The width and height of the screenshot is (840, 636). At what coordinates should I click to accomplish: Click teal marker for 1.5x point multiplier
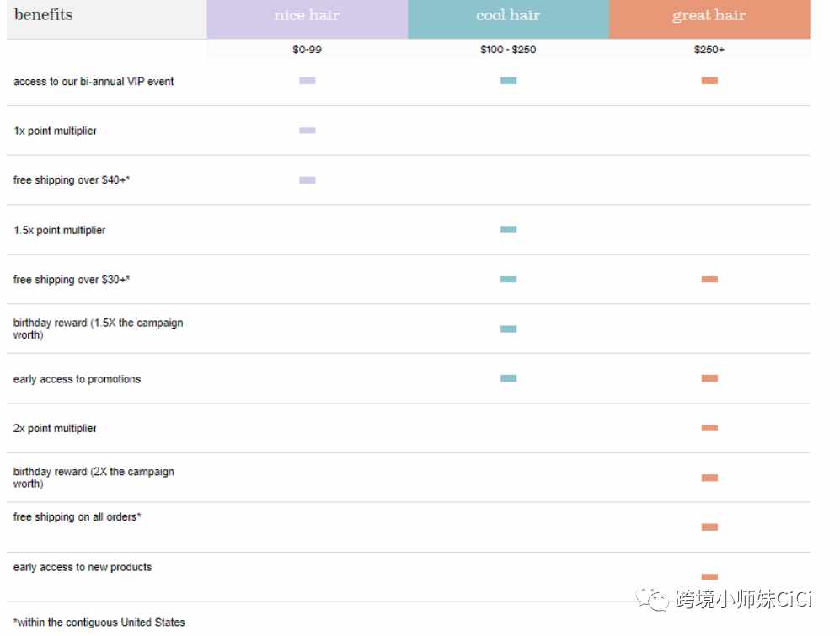click(508, 229)
